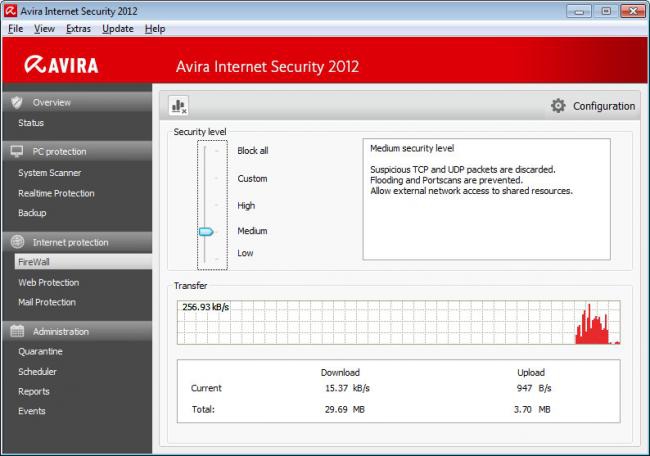Open Events
This screenshot has height=456, width=650.
tap(32, 411)
